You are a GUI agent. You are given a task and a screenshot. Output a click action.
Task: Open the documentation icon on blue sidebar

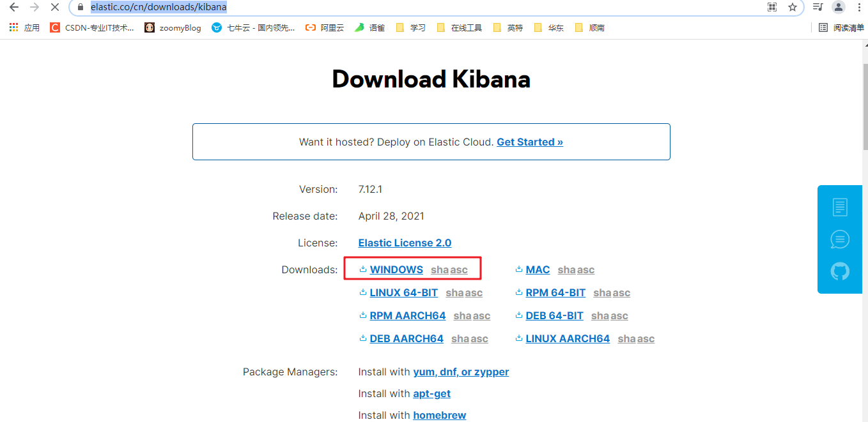click(x=839, y=207)
